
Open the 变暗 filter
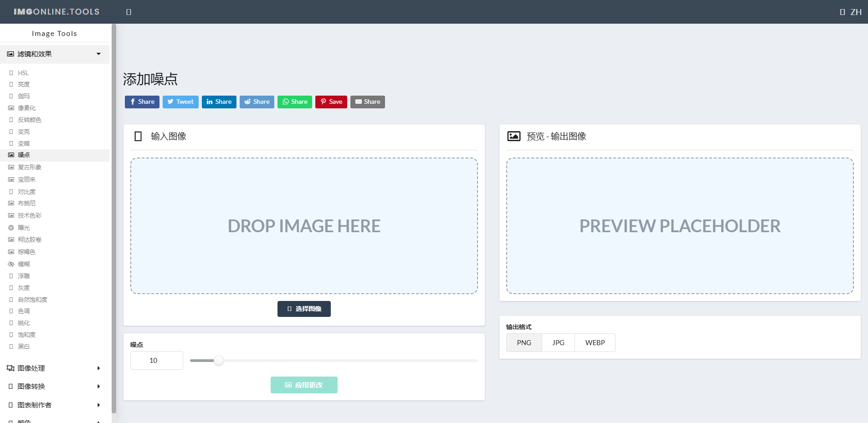24,143
